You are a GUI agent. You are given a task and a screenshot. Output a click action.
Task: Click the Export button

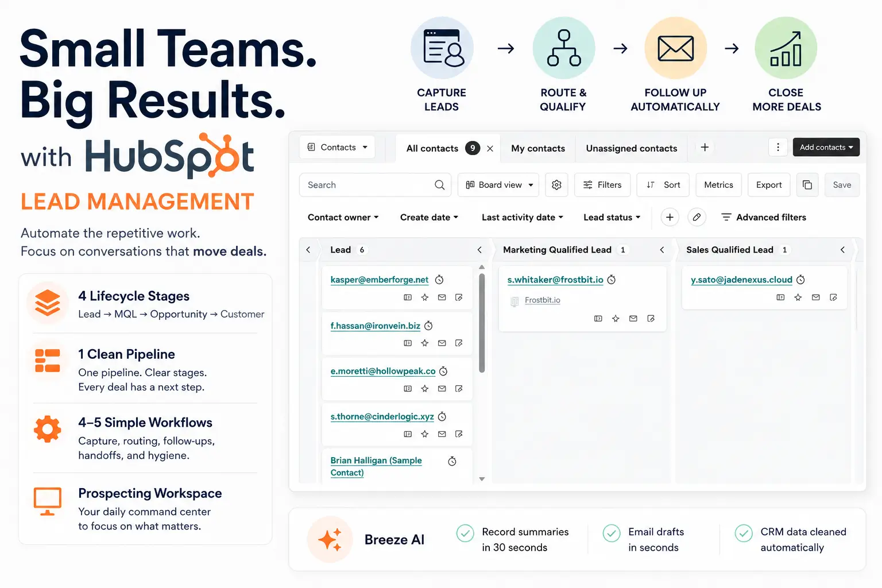pyautogui.click(x=769, y=185)
